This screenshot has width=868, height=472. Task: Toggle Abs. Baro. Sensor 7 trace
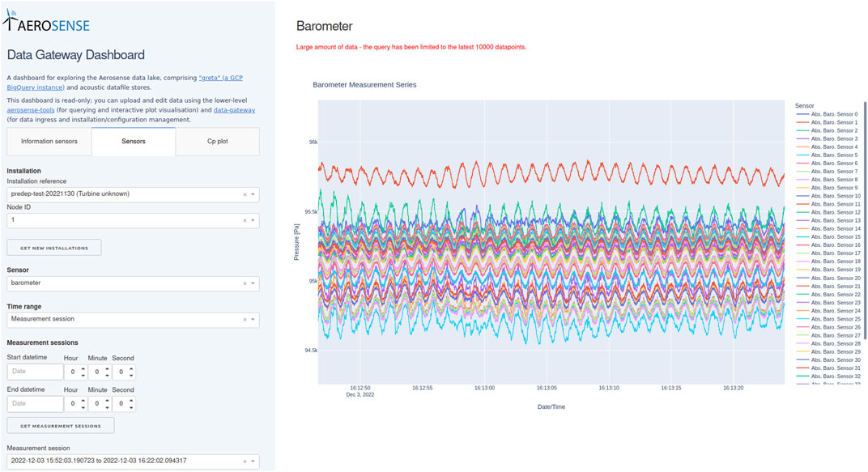(827, 172)
